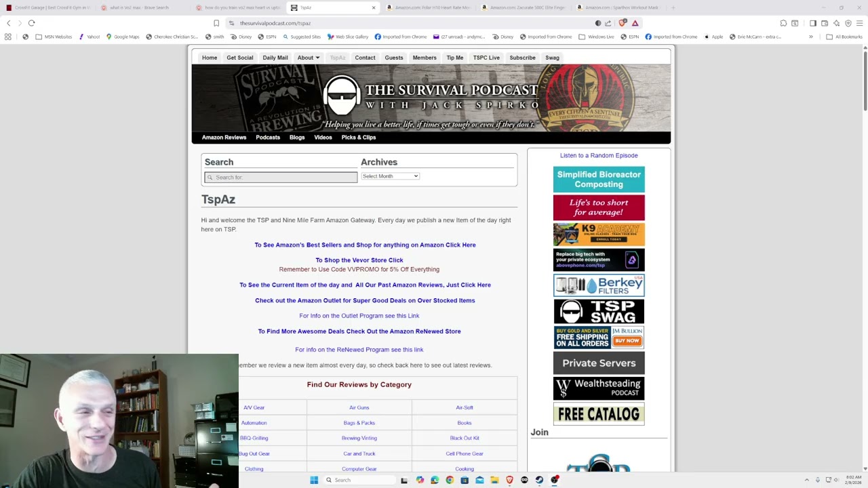Open the Computer Gear category
868x488 pixels.
coord(359,469)
